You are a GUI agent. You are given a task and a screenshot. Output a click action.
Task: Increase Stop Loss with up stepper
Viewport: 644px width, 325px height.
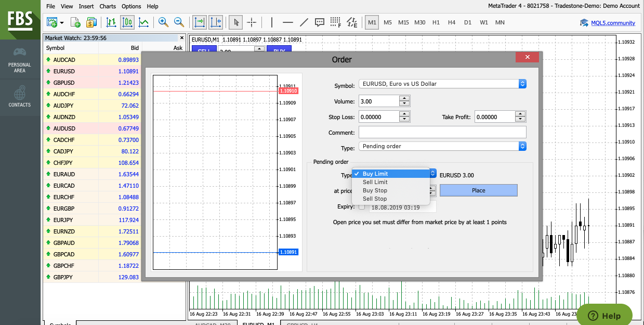click(x=404, y=114)
